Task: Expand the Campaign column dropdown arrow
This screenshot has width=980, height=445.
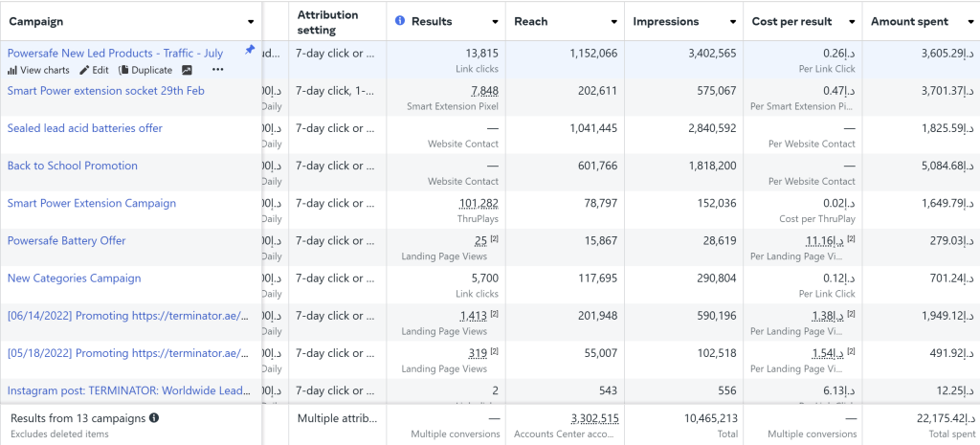Action: [251, 21]
